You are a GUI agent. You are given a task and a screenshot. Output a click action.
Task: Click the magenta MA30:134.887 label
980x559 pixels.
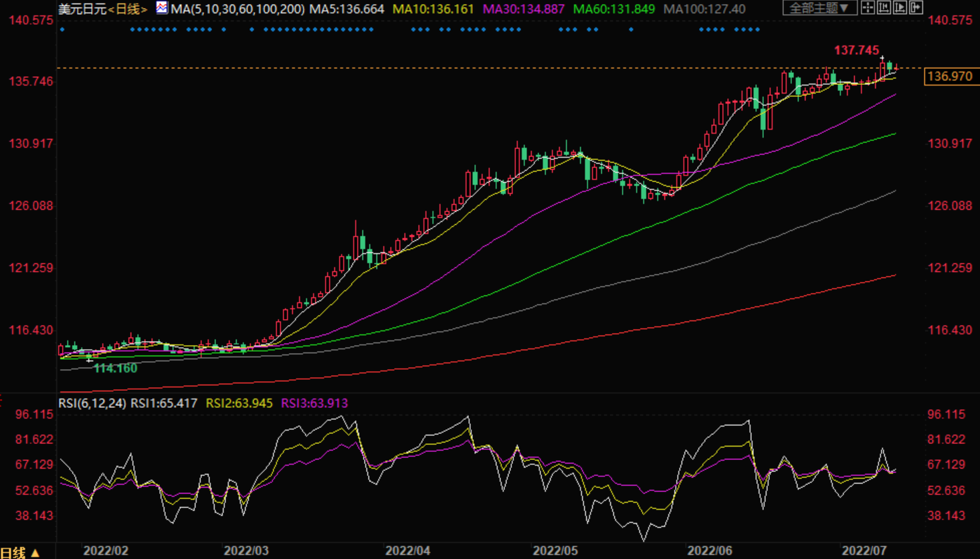coord(523,9)
